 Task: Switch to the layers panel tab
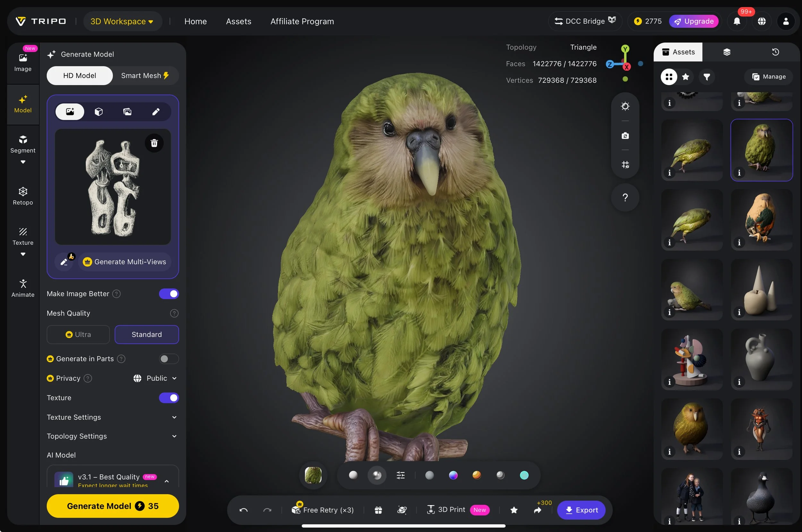pyautogui.click(x=726, y=52)
